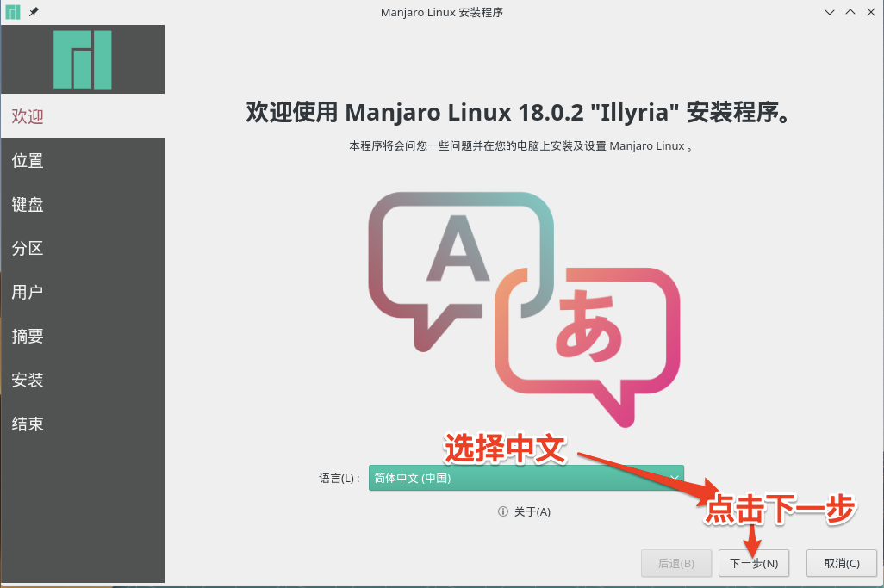Click the window title Manjaro Linux 安装程序

(441, 12)
